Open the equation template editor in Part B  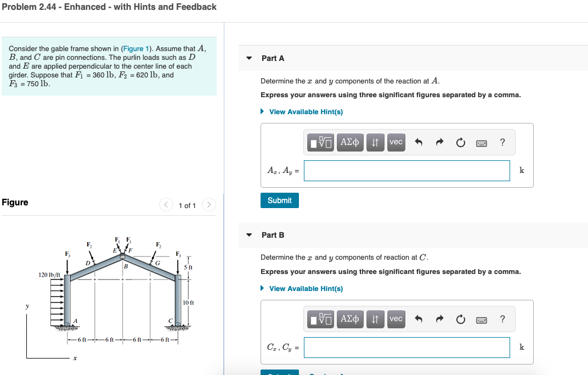(x=320, y=318)
